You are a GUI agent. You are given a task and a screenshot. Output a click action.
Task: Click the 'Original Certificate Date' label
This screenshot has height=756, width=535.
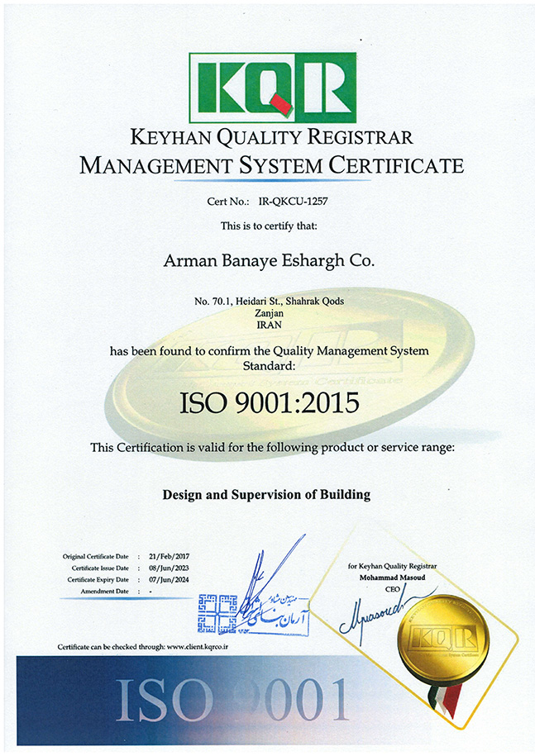click(96, 556)
